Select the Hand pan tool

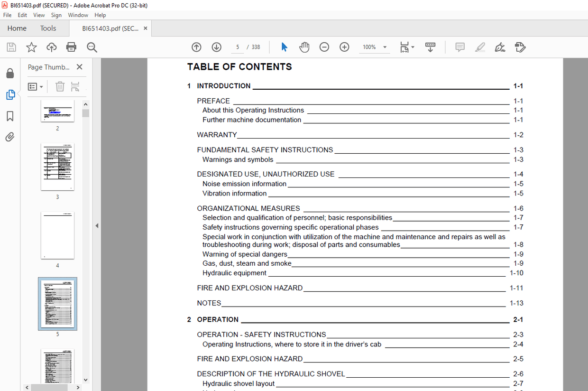[304, 47]
